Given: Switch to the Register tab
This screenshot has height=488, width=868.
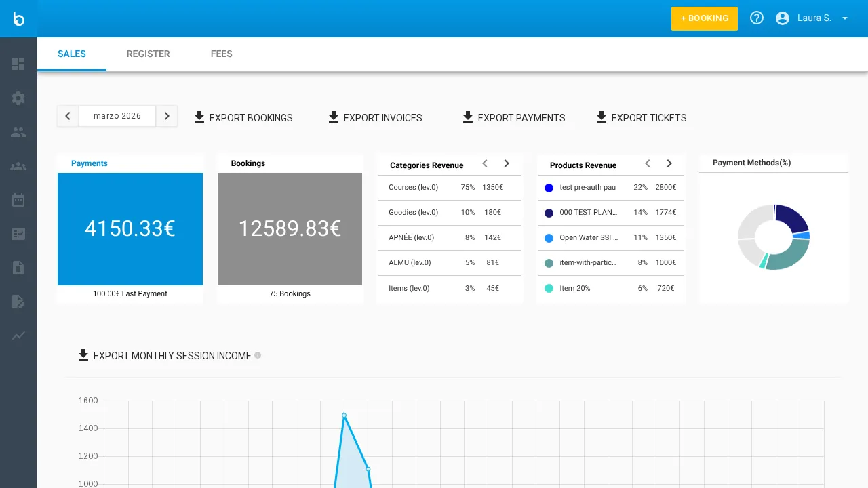Looking at the screenshot, I should point(148,54).
